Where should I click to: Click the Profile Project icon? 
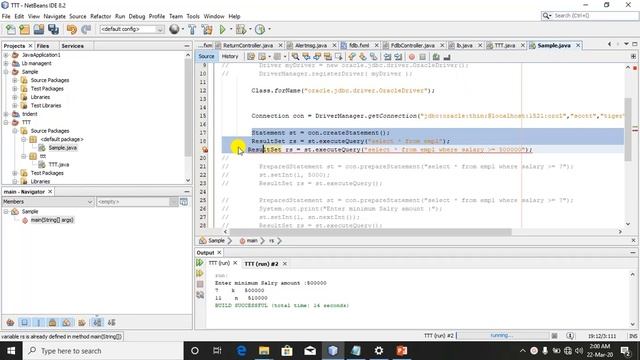[x=260, y=29]
